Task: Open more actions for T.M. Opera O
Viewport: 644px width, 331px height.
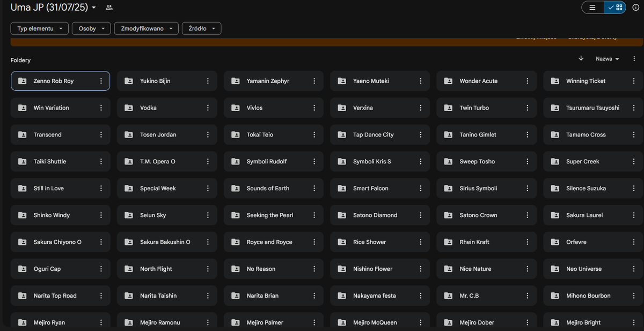Action: tap(208, 162)
